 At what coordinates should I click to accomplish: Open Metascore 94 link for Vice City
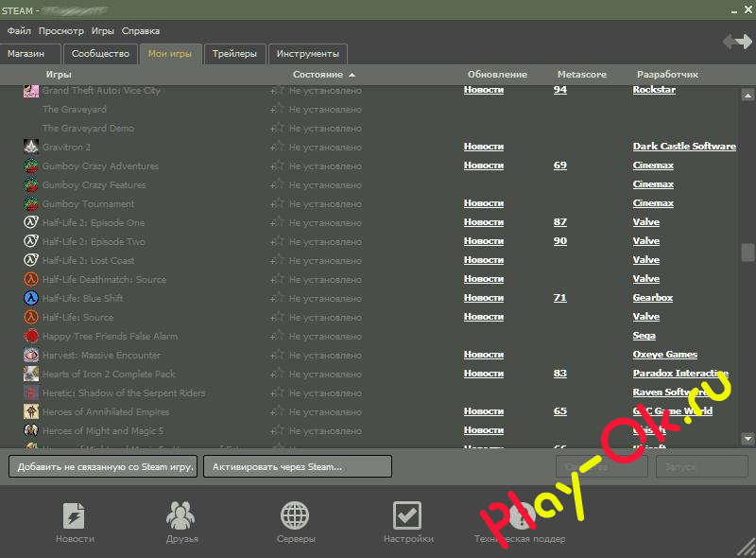pyautogui.click(x=560, y=90)
